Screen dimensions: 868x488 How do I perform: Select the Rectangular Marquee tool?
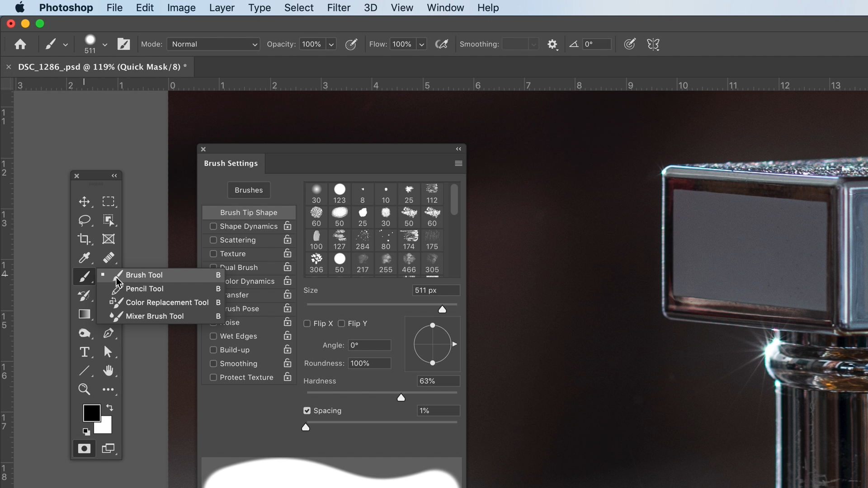[x=108, y=202]
